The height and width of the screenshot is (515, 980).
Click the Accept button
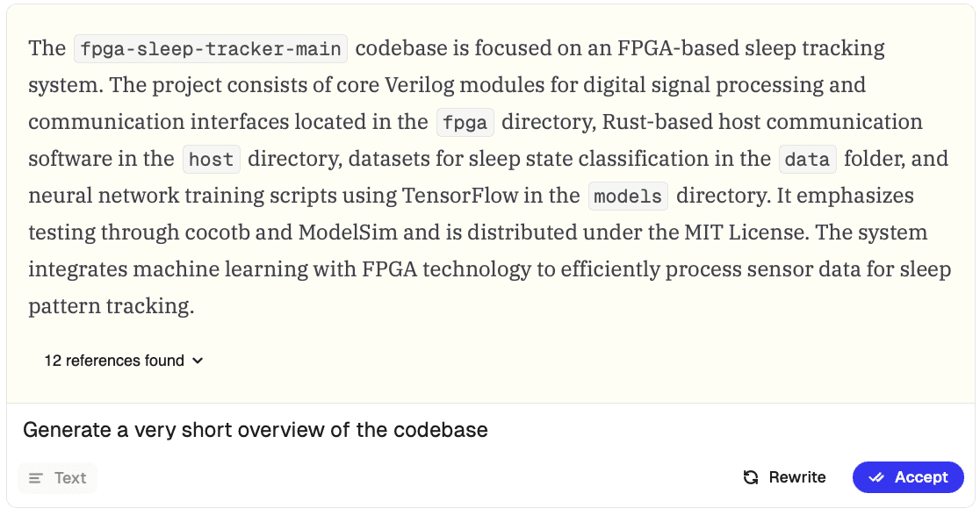click(x=908, y=477)
